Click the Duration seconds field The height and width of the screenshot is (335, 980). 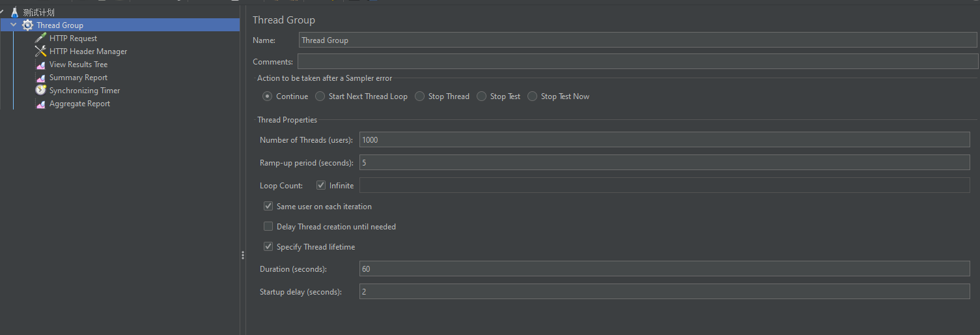click(664, 269)
